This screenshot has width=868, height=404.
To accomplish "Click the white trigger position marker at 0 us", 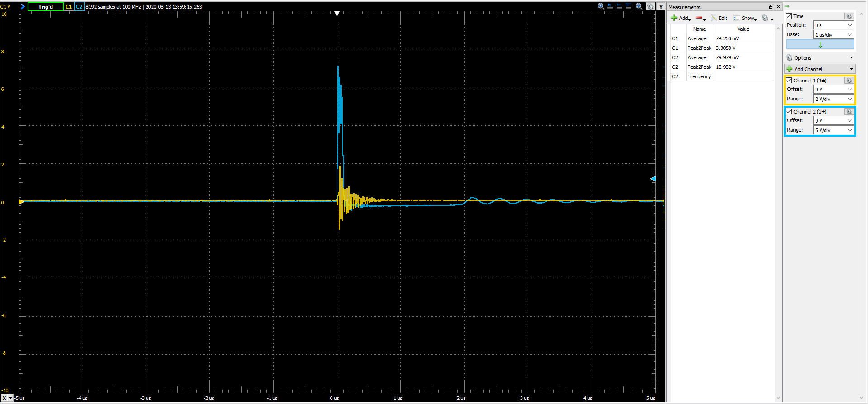I will [337, 14].
